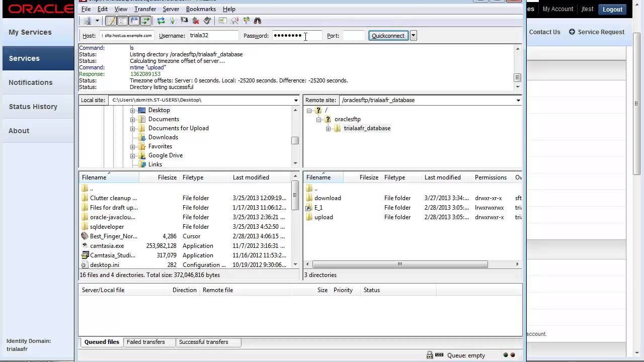Open the Site Manager dropdown arrow

[97, 21]
